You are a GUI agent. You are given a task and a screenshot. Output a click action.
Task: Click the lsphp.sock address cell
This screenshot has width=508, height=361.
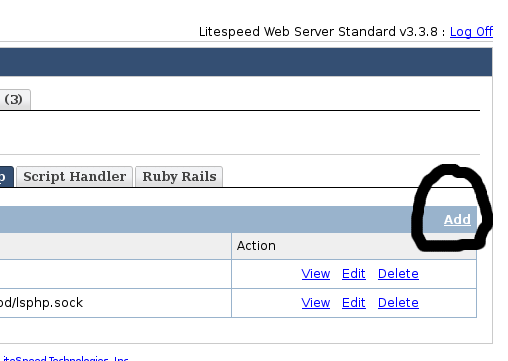pos(115,303)
